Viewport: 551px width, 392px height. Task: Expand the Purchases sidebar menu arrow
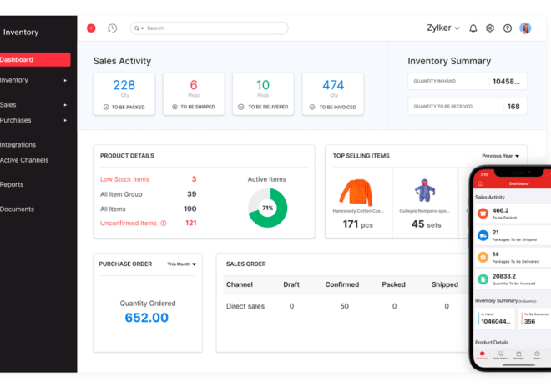coord(65,120)
